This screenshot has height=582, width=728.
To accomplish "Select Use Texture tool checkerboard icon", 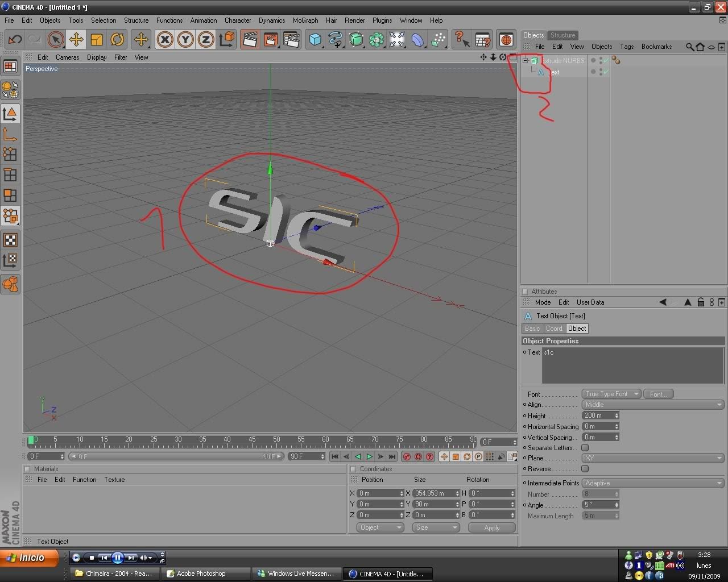I will pyautogui.click(x=10, y=239).
